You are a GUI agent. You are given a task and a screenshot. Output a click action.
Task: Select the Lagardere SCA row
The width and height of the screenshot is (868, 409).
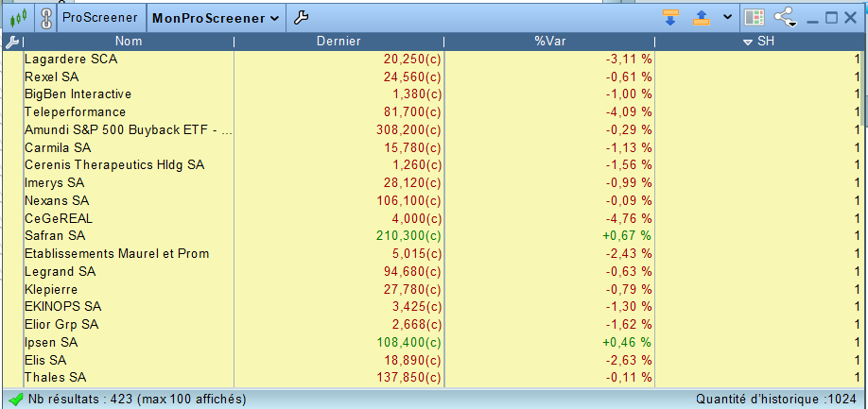[x=432, y=60]
